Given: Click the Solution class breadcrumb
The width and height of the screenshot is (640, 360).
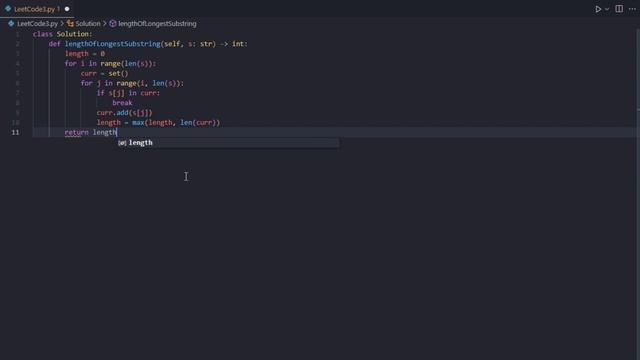Looking at the screenshot, I should [88, 24].
